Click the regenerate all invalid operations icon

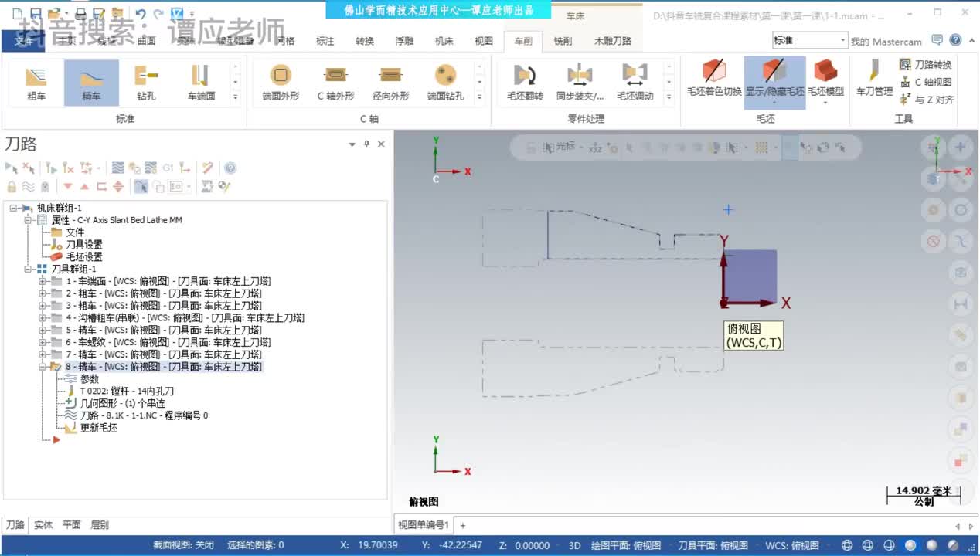click(x=68, y=168)
